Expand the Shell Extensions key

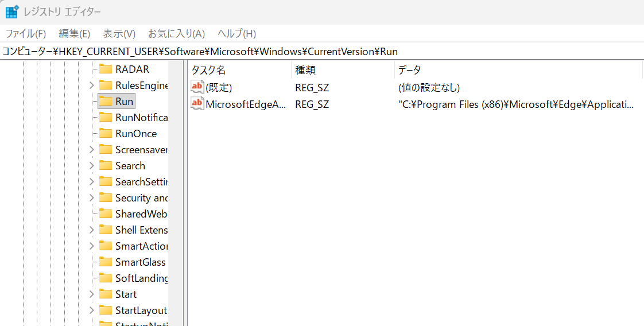[x=92, y=230]
